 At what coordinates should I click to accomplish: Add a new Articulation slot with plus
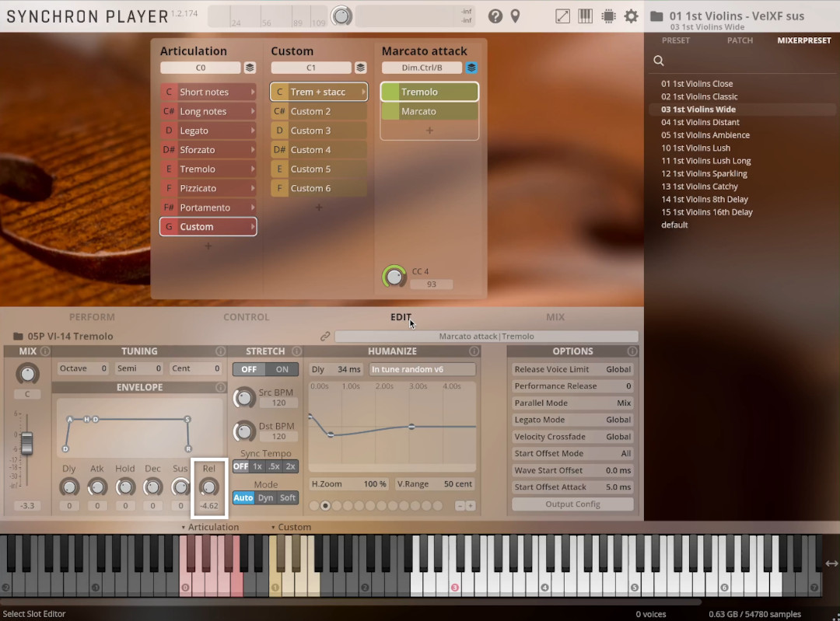click(208, 246)
